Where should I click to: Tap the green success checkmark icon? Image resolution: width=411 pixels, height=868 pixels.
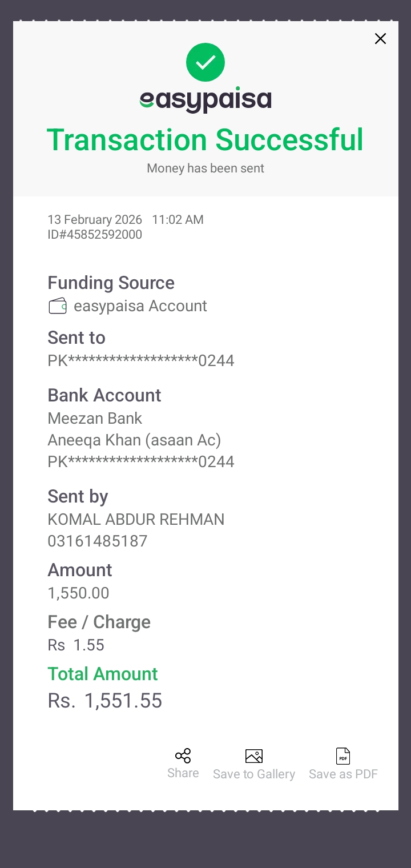pos(205,62)
